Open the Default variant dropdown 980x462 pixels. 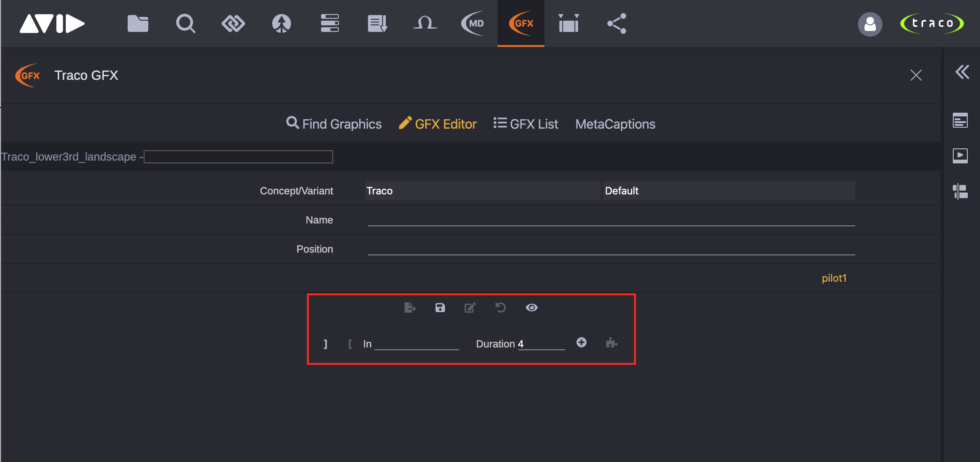coord(729,191)
